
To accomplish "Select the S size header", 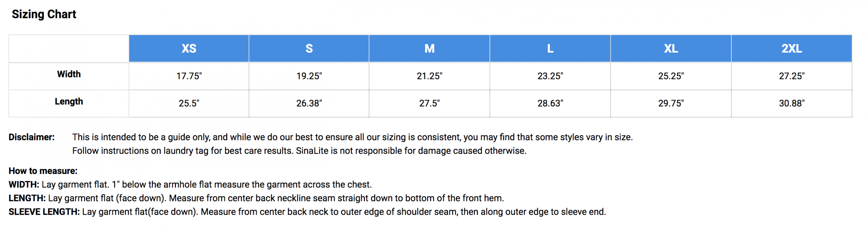I will (309, 48).
